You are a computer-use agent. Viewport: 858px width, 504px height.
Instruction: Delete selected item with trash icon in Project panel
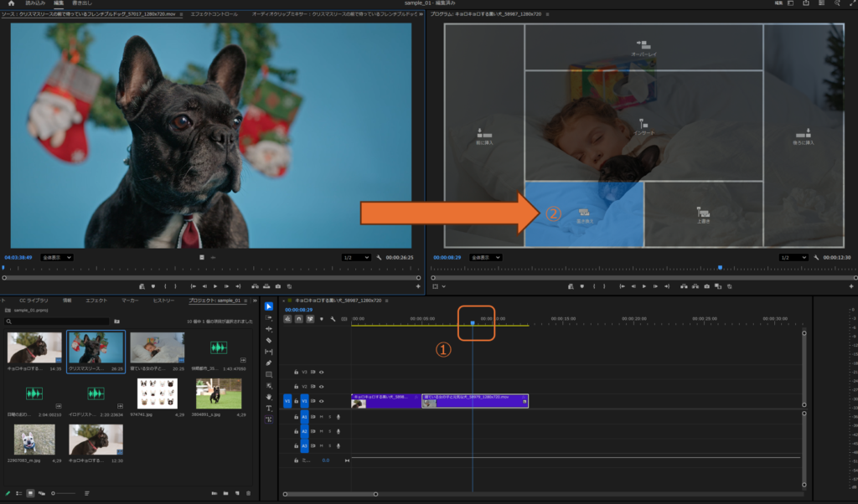point(248,493)
